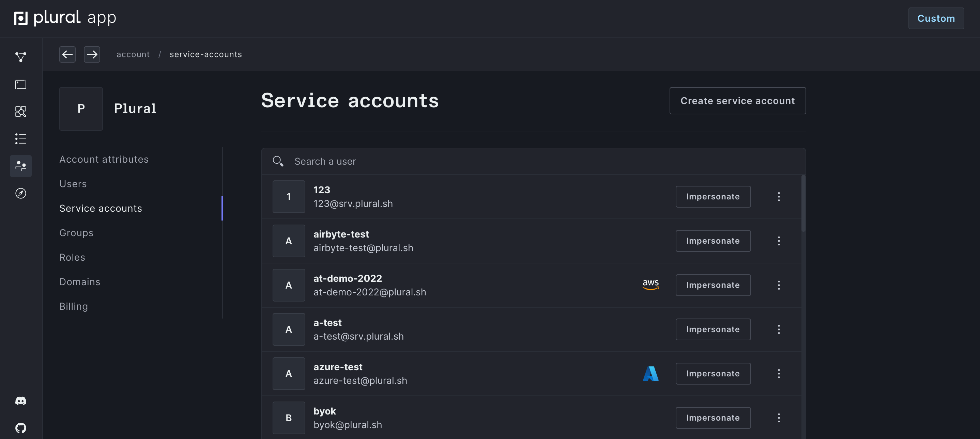Open the Discord community icon
This screenshot has height=439, width=980.
[20, 401]
